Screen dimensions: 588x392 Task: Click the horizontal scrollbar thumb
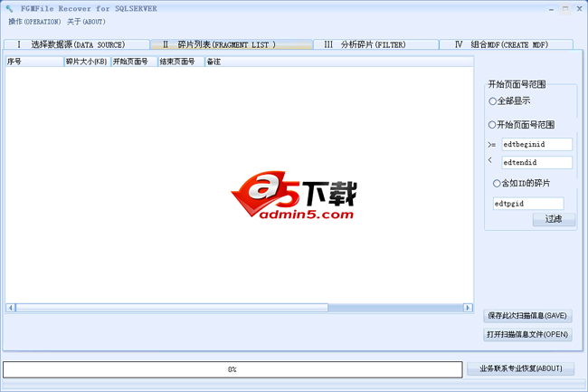(x=172, y=308)
